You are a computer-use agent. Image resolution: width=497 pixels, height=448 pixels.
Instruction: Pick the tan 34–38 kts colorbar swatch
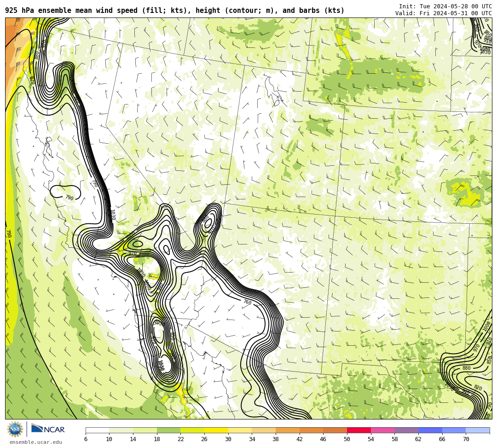coord(264,430)
